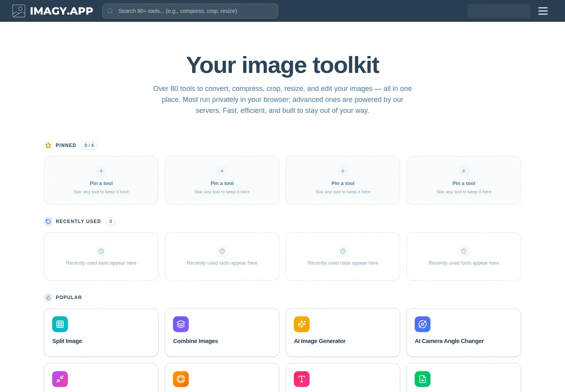The image size is (565, 392).
Task: Click the Recently Used count badge showing 0
Action: tap(111, 221)
